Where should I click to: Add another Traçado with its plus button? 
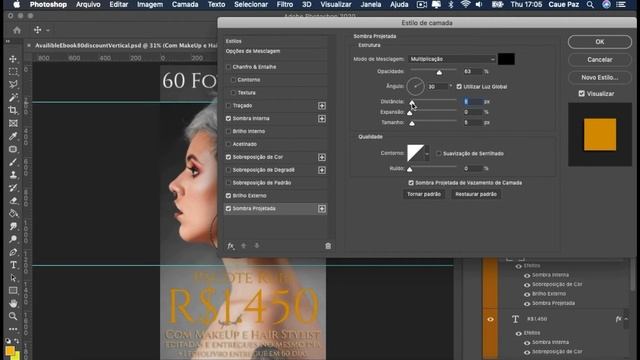pos(322,106)
